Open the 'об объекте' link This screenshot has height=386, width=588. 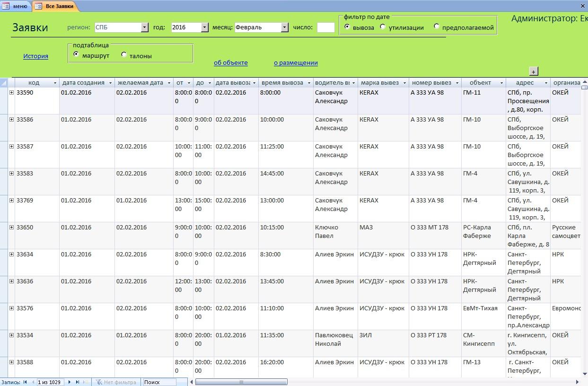[x=231, y=62]
